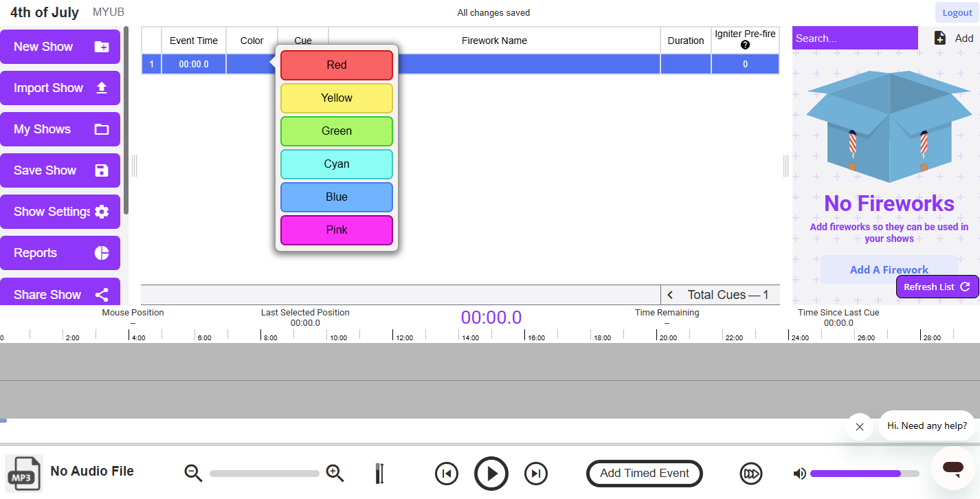Image resolution: width=980 pixels, height=499 pixels.
Task: Click the Import Show upload icon
Action: pyautogui.click(x=102, y=87)
